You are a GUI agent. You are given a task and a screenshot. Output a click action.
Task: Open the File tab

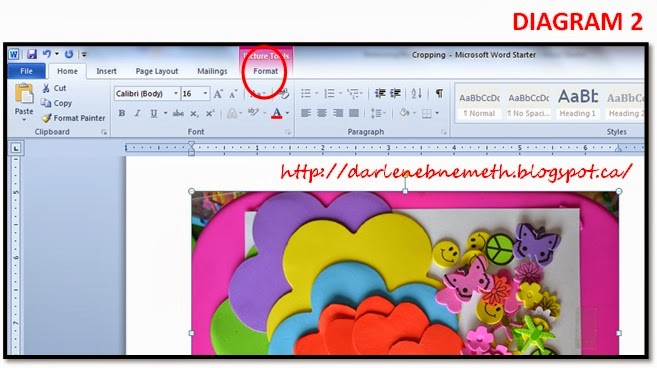click(26, 71)
